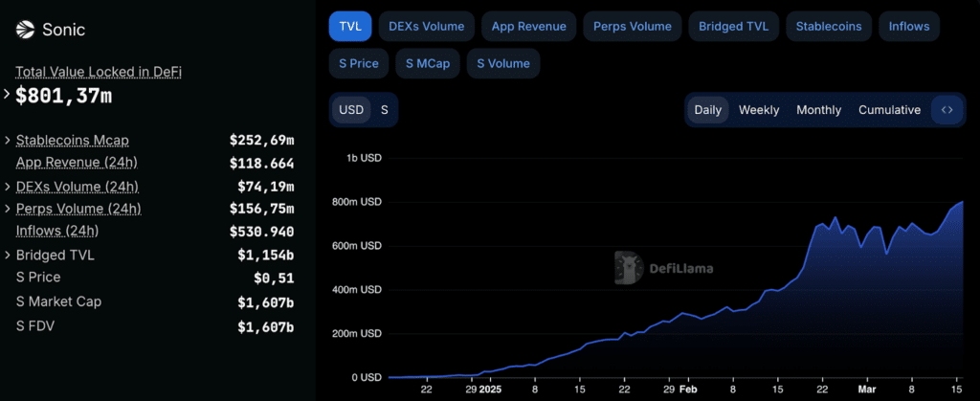Click the 400m USD axis label
Image resolution: width=980 pixels, height=401 pixels.
tap(358, 290)
